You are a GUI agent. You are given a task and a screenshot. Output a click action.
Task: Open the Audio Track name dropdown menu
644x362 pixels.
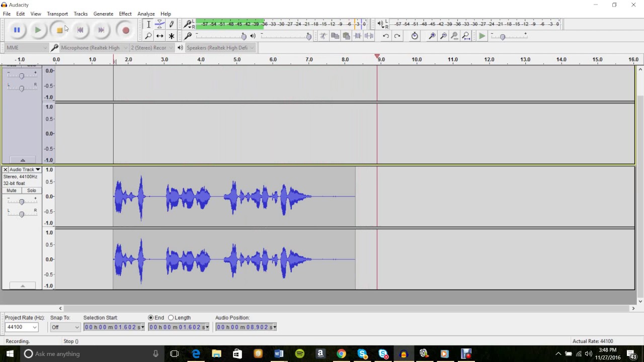point(25,169)
